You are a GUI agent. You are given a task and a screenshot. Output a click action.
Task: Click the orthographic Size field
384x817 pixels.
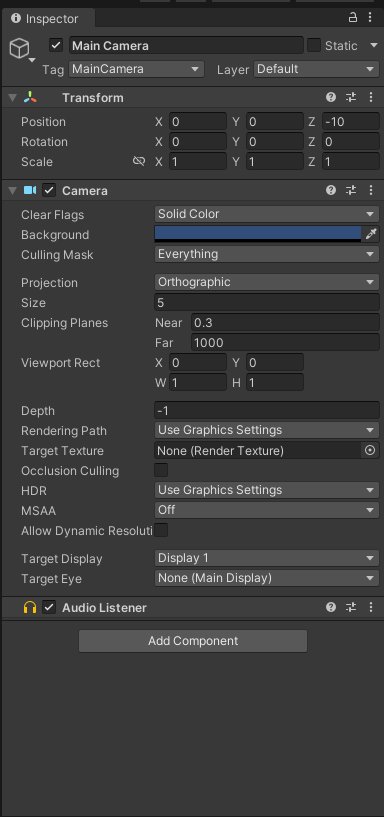tap(267, 302)
